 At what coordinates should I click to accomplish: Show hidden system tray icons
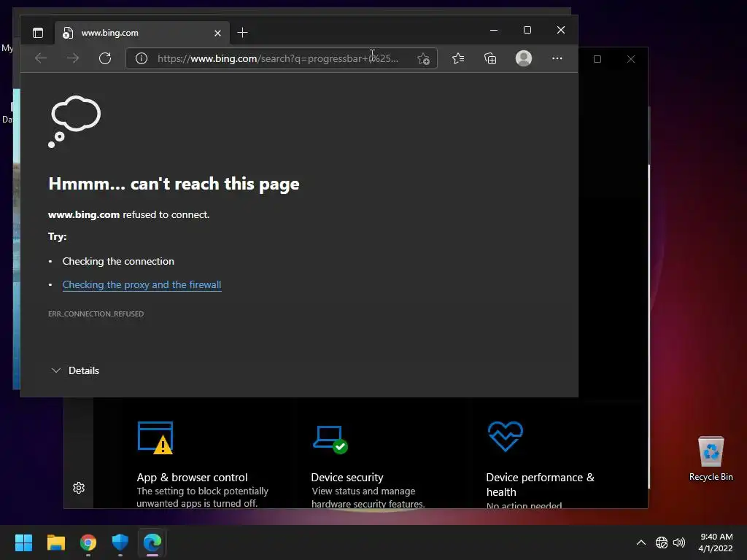(x=641, y=542)
